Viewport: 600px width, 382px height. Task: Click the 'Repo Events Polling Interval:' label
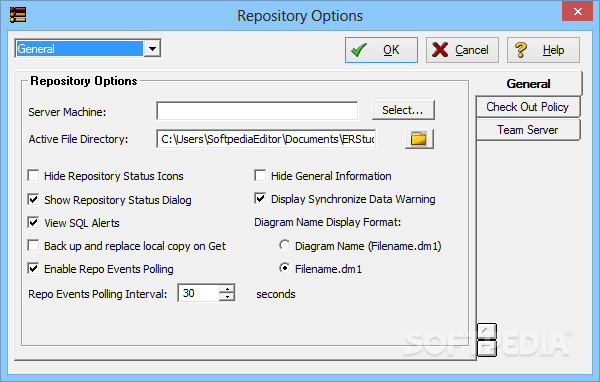(x=98, y=294)
